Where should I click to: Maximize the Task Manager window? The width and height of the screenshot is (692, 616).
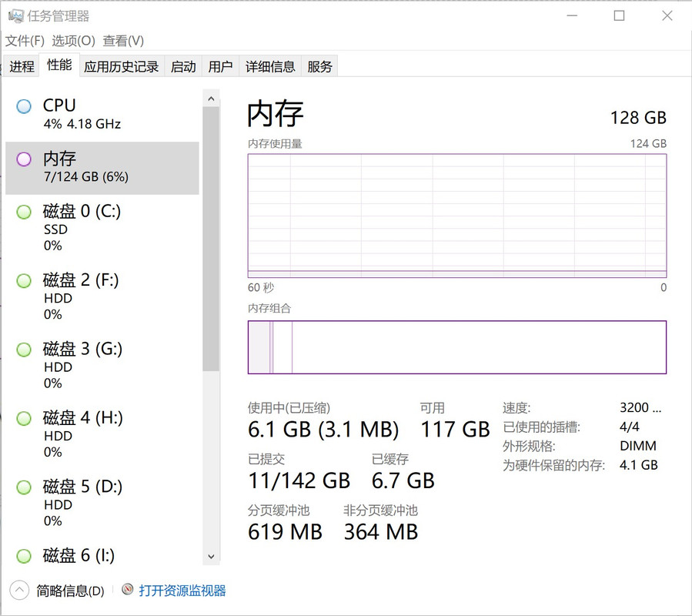[x=619, y=16]
